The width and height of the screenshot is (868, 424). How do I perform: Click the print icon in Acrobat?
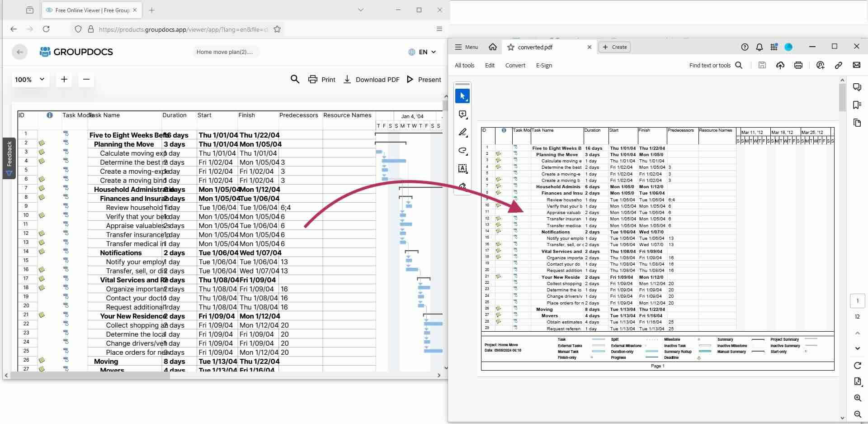[798, 65]
